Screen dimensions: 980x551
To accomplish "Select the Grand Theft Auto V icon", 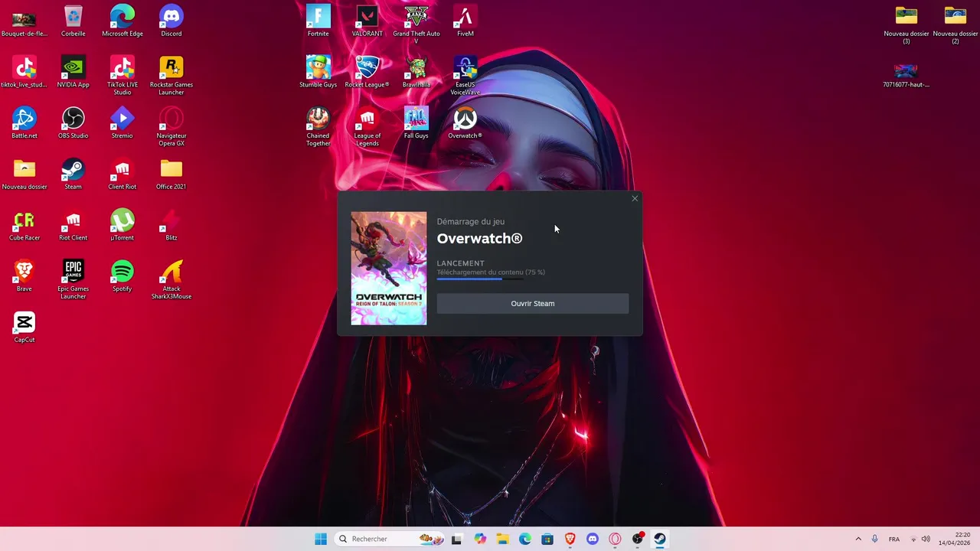I will pyautogui.click(x=416, y=24).
